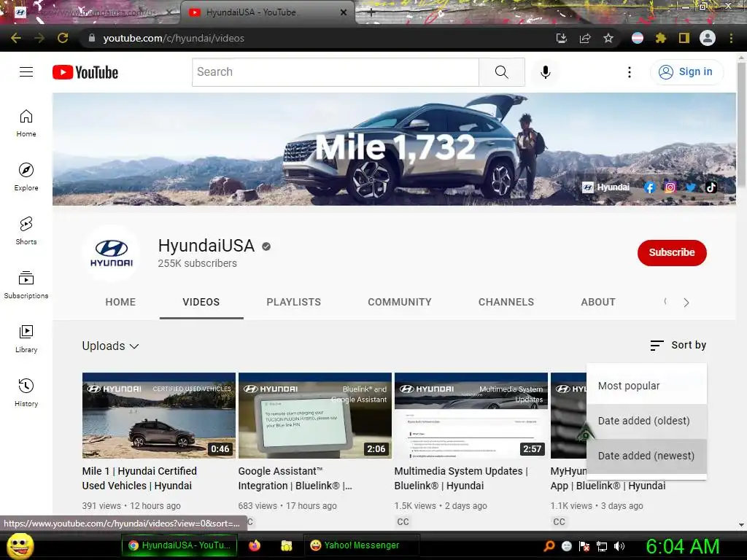Image resolution: width=747 pixels, height=560 pixels.
Task: Open Shorts in the sidebar
Action: pos(26,231)
